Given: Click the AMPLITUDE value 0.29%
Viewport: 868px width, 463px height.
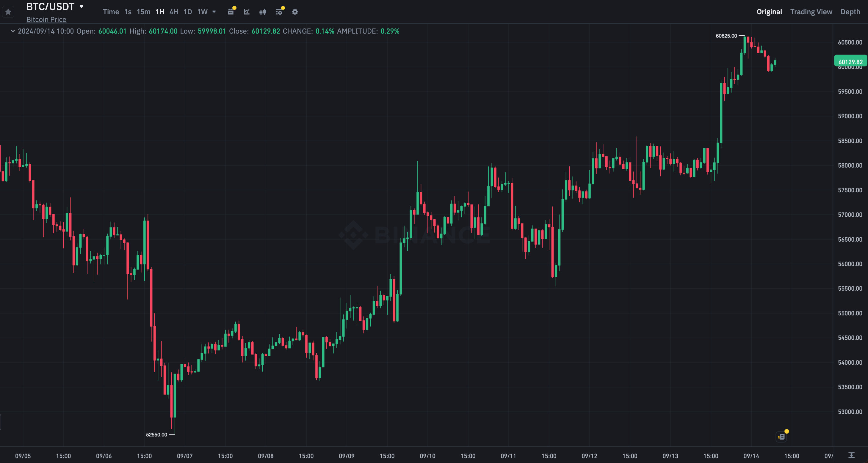Looking at the screenshot, I should [x=390, y=31].
